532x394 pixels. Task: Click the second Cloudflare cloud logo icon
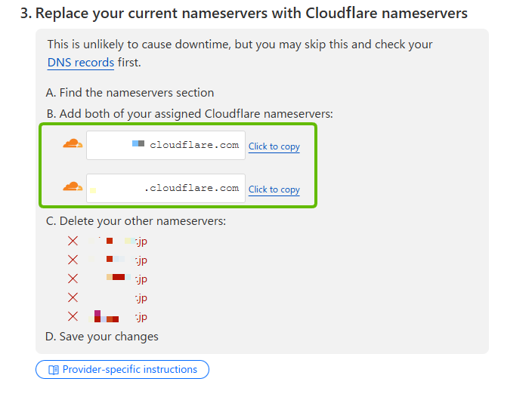(73, 186)
